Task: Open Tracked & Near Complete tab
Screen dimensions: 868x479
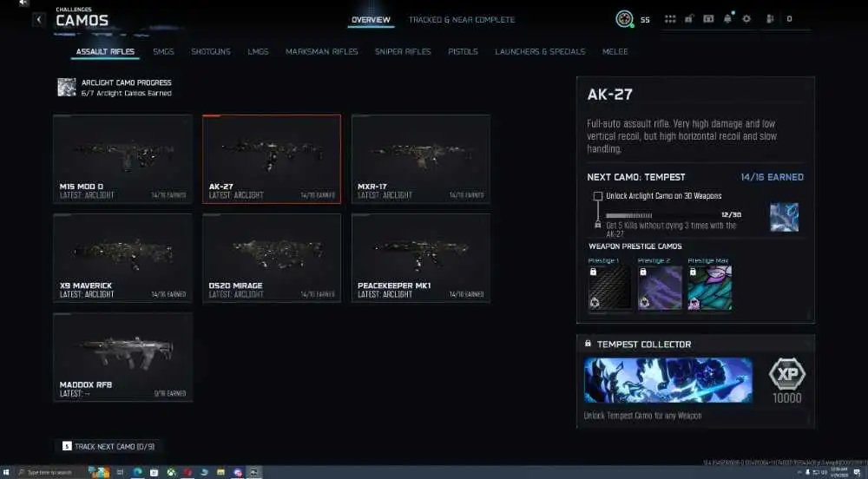Action: pyautogui.click(x=462, y=19)
